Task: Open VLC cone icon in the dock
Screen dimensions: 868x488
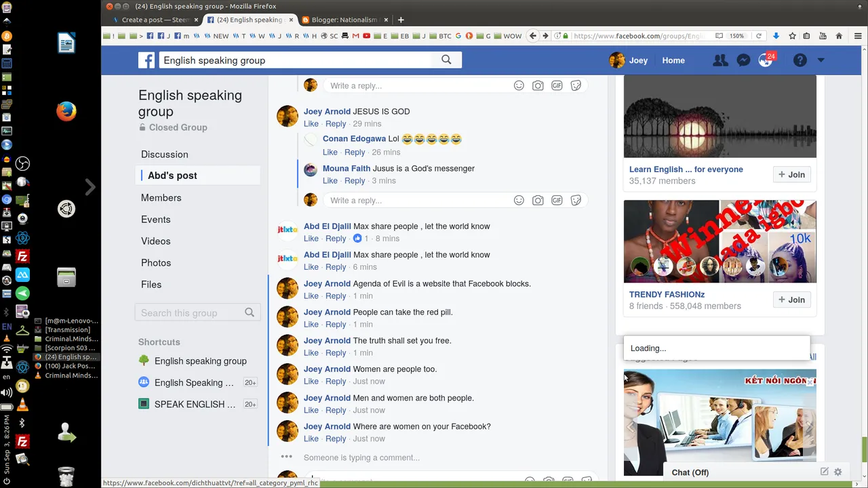Action: click(22, 405)
